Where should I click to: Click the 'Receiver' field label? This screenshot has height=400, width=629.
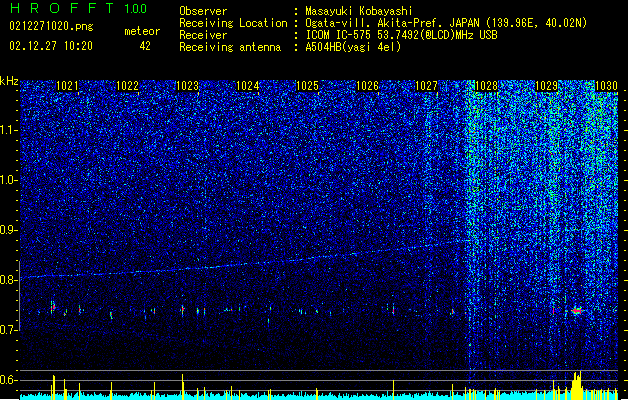[x=203, y=35]
